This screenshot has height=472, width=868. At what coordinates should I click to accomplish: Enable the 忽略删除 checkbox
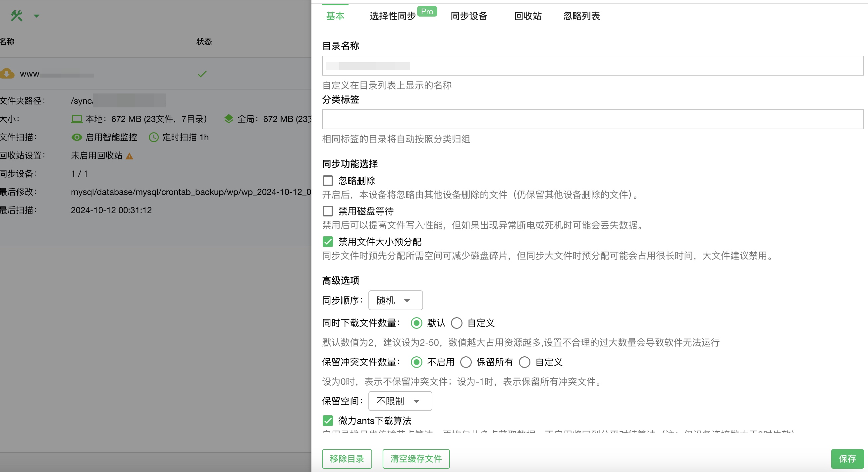click(328, 181)
